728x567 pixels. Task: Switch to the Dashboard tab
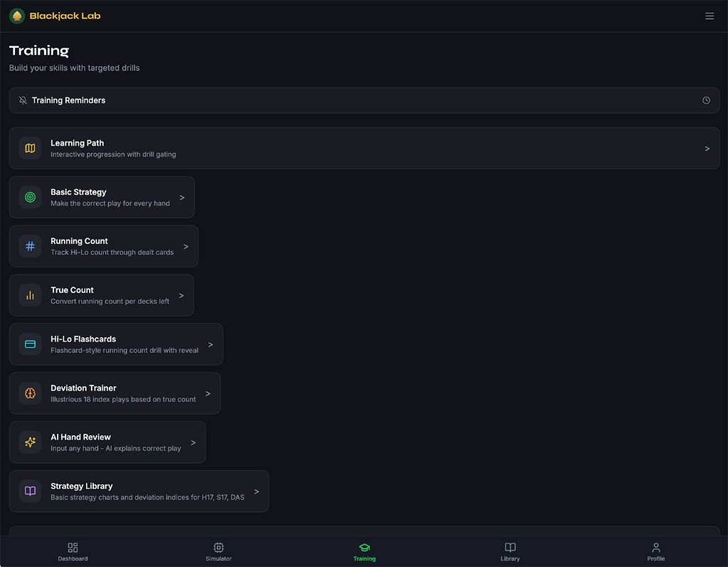[x=73, y=551]
